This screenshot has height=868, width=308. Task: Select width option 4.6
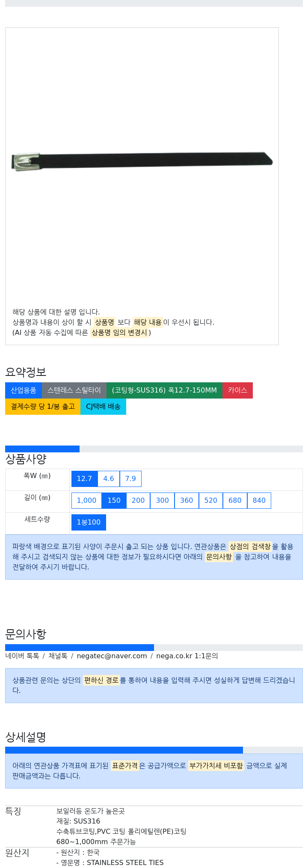109,479
